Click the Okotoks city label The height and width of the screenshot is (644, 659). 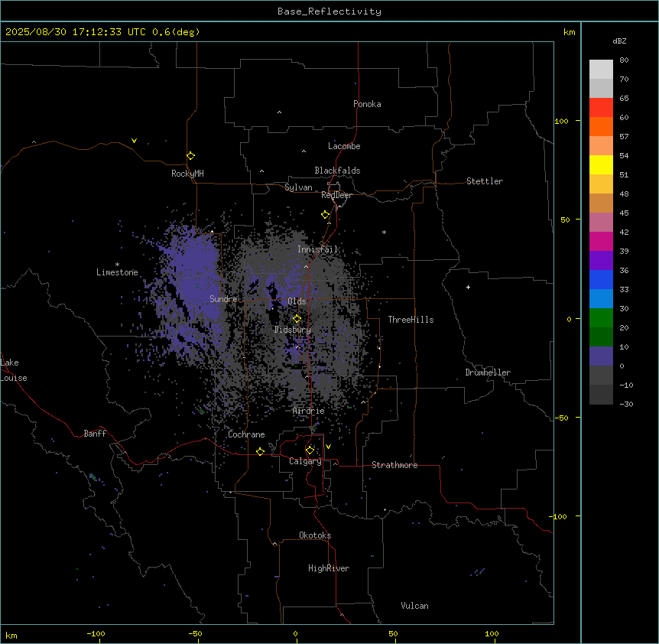tap(315, 535)
